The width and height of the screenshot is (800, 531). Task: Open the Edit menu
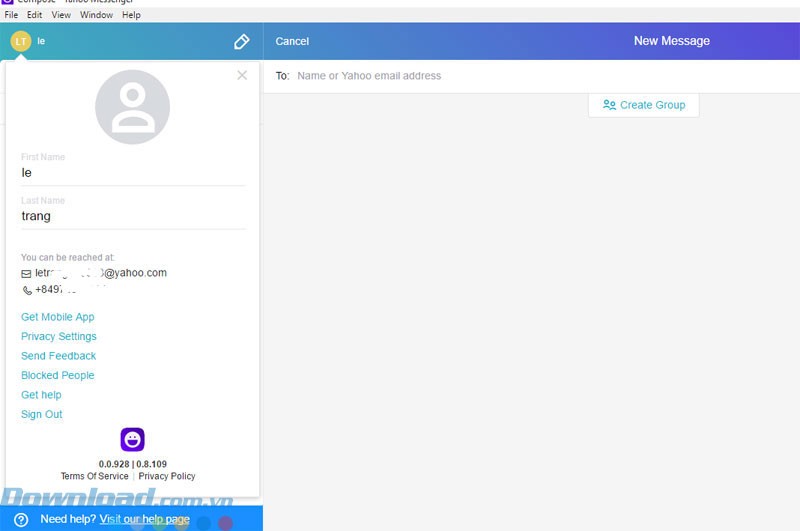35,15
